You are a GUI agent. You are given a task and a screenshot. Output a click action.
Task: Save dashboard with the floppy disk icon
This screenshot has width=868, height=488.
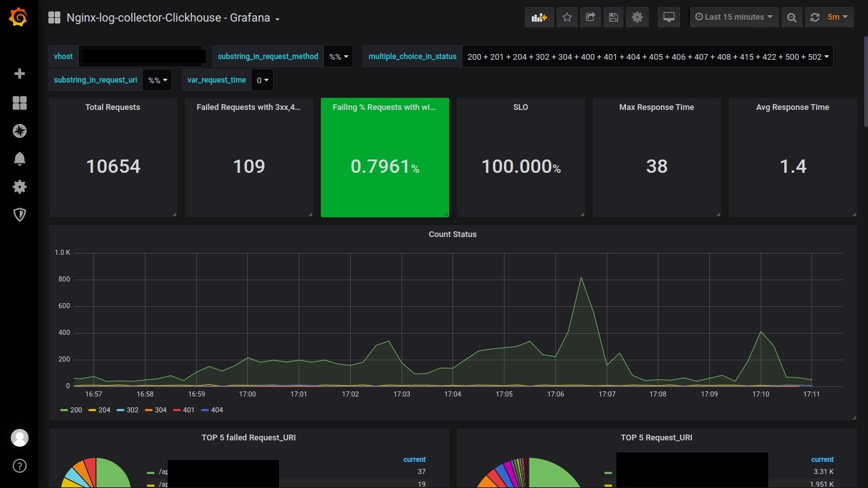coord(614,17)
